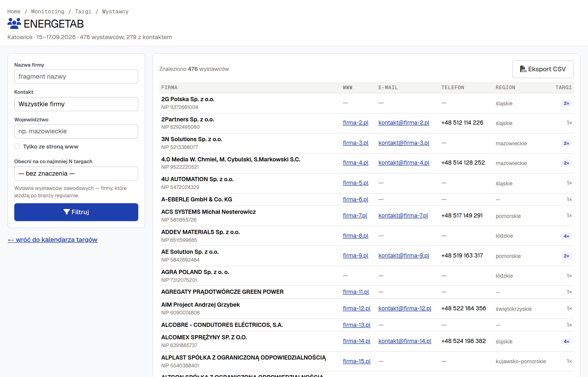
Task: Open website link firma-12.pl
Action: [357, 308]
